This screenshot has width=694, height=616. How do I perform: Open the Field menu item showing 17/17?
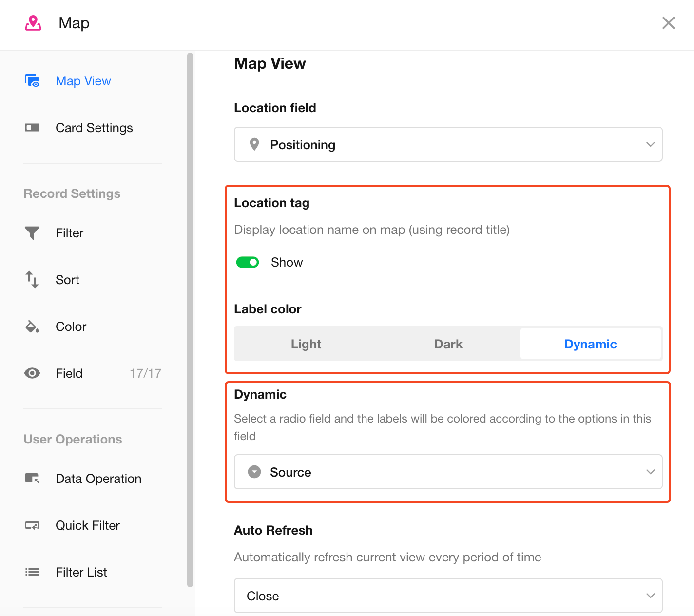coord(93,373)
